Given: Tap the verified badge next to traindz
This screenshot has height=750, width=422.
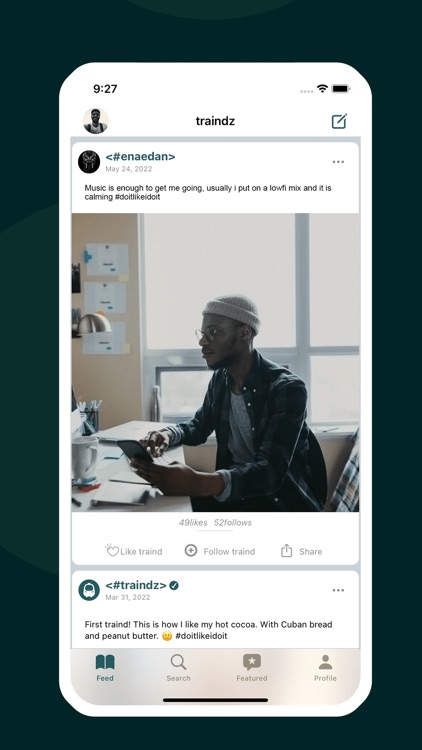Looking at the screenshot, I should pyautogui.click(x=174, y=585).
